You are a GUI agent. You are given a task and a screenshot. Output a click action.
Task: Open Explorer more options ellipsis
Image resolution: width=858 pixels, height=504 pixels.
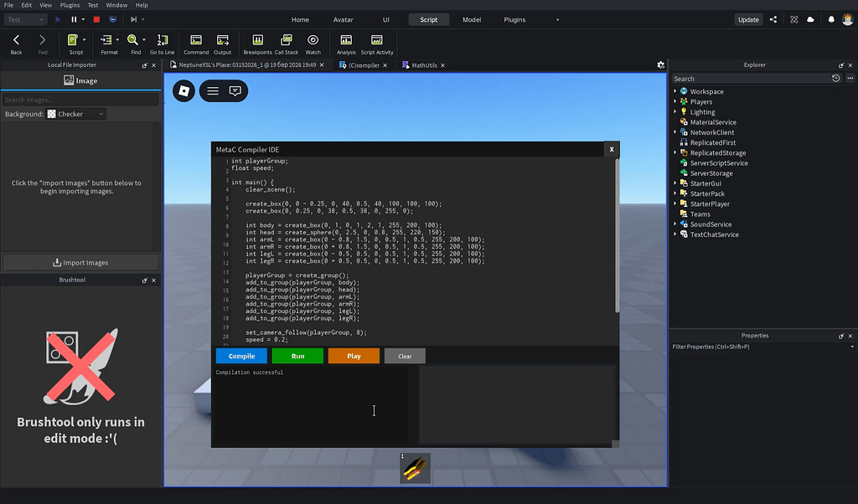point(850,78)
